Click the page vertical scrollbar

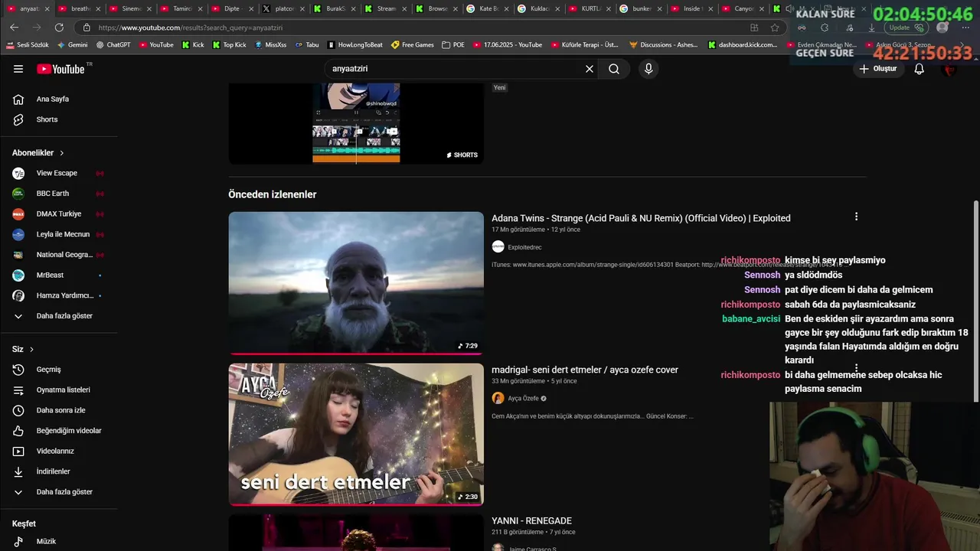pos(975,302)
